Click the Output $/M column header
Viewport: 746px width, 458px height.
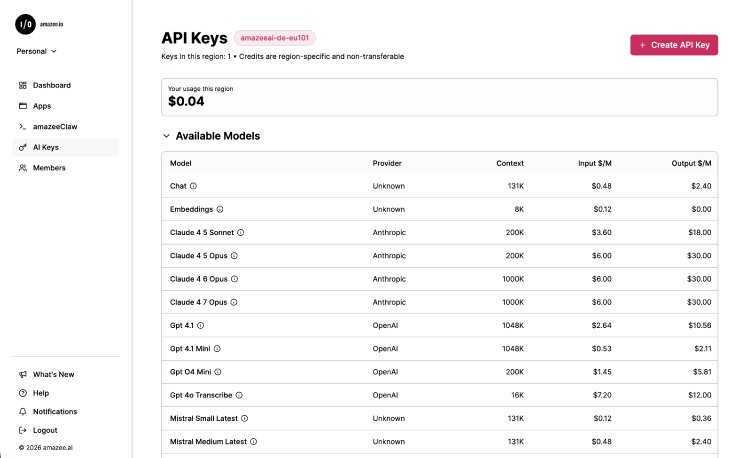pyautogui.click(x=691, y=163)
